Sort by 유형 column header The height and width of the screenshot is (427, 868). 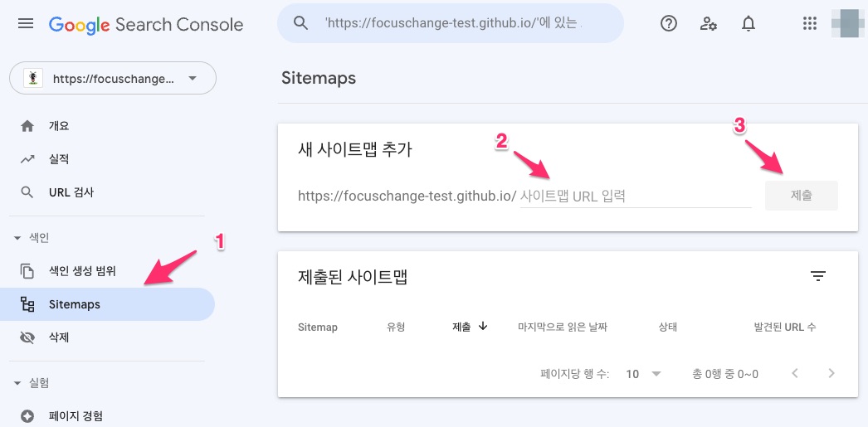pyautogui.click(x=396, y=327)
